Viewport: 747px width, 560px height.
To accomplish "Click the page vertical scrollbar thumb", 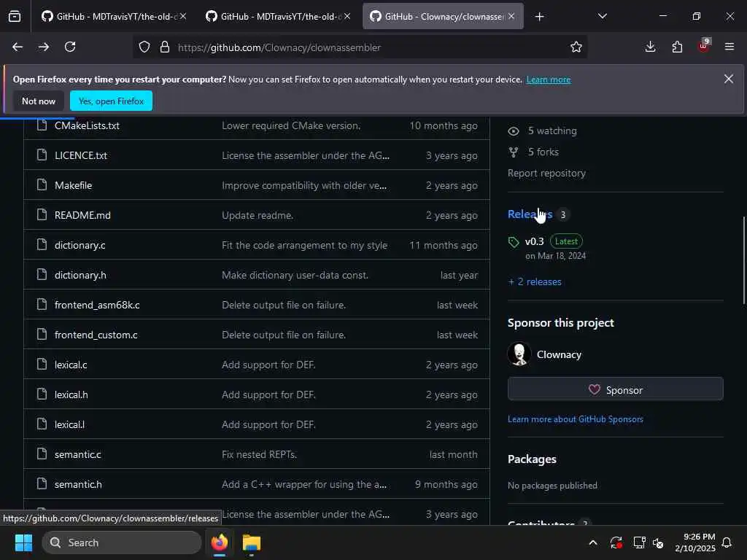I will click(743, 260).
